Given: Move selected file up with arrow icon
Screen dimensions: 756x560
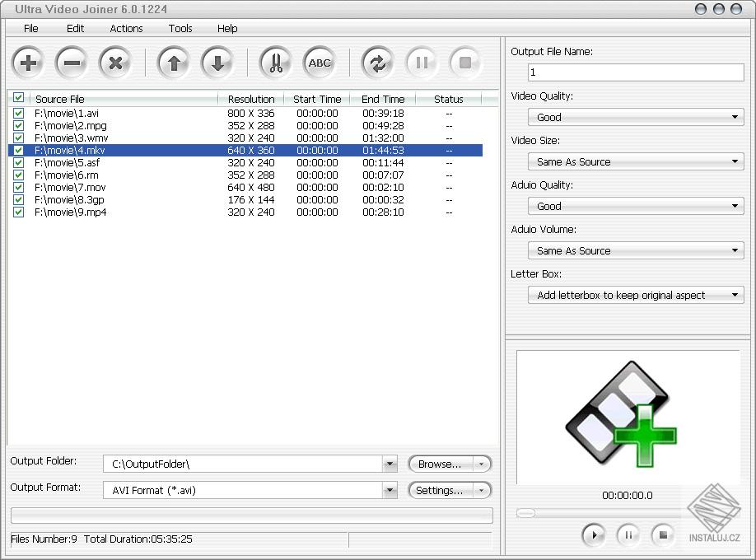Looking at the screenshot, I should [174, 63].
